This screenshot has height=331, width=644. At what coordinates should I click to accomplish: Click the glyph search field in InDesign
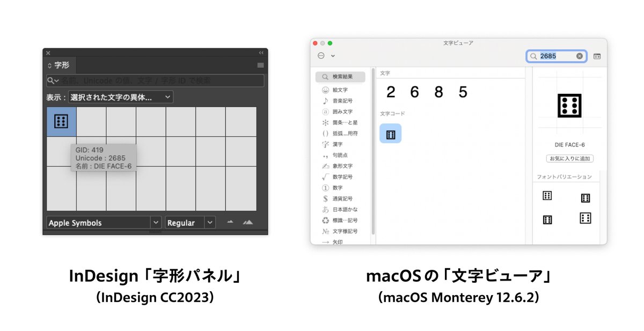(156, 80)
